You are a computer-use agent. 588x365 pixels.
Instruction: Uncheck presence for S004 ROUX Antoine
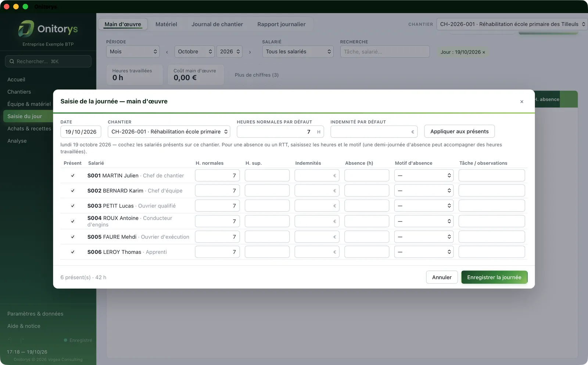[x=73, y=221]
